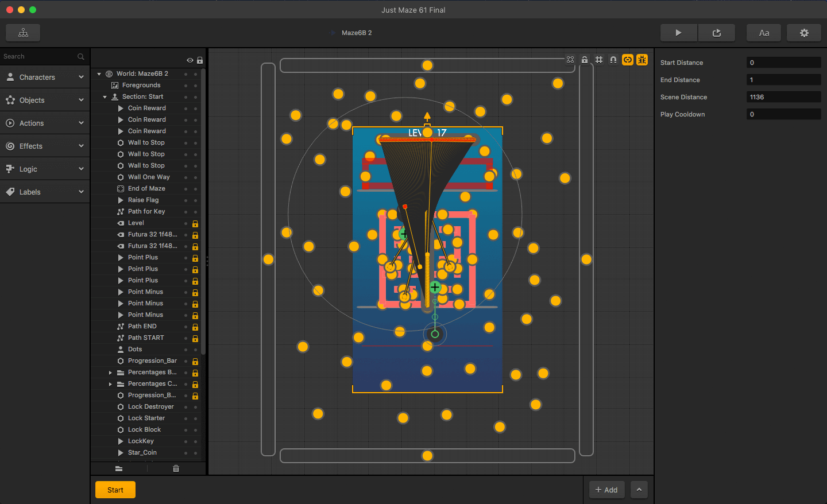Click the Scene Distance input field
This screenshot has width=827, height=504.
783,97
